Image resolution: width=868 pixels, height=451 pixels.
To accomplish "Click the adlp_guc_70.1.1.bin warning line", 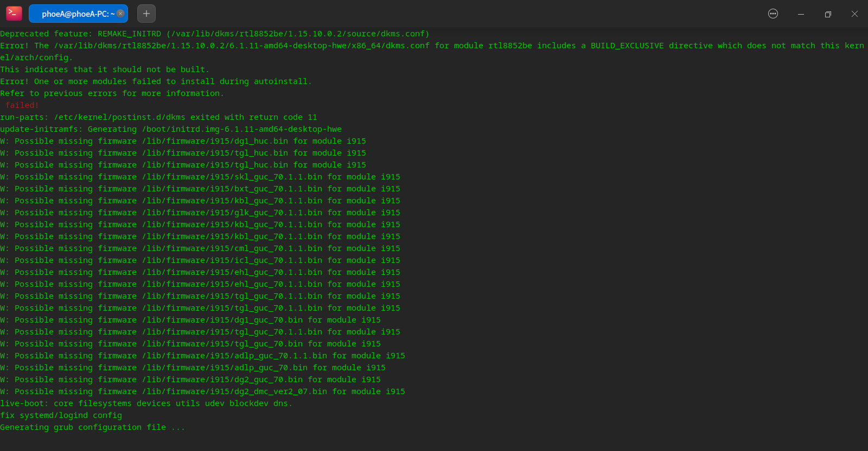I will click(202, 356).
